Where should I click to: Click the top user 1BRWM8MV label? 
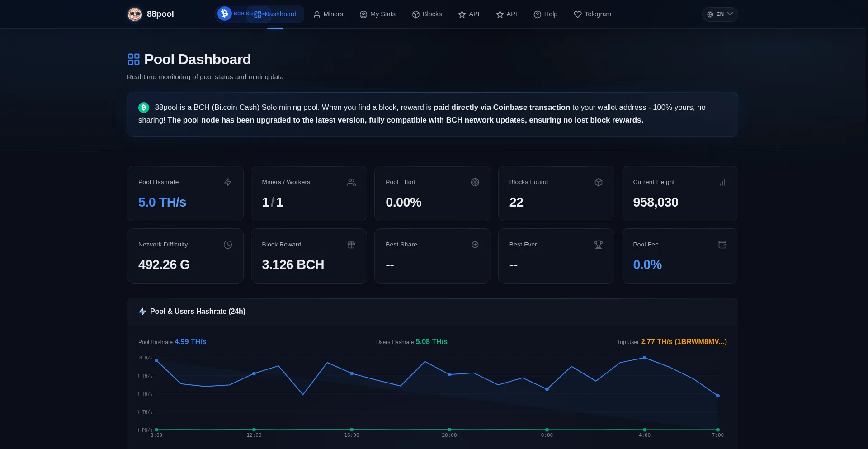pyautogui.click(x=684, y=342)
